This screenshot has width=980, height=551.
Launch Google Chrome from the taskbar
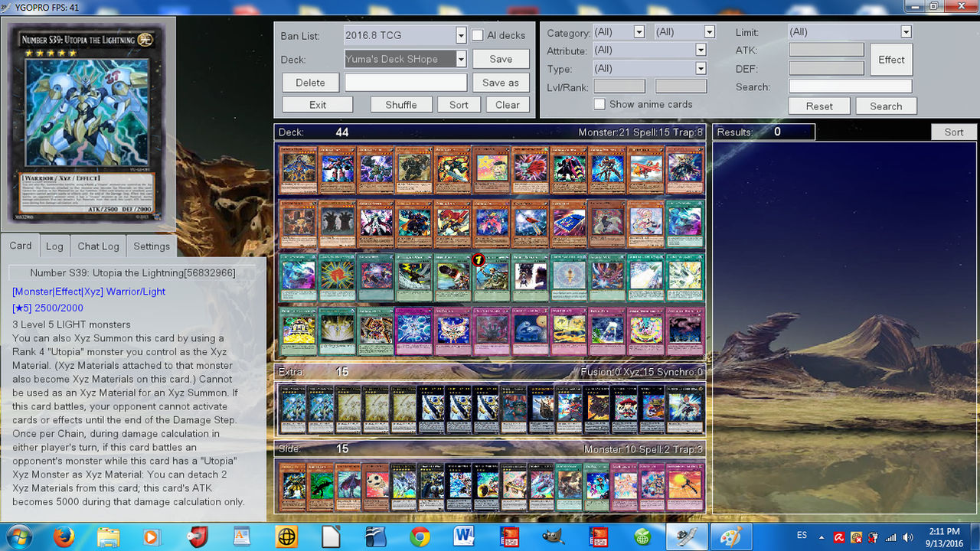(419, 536)
